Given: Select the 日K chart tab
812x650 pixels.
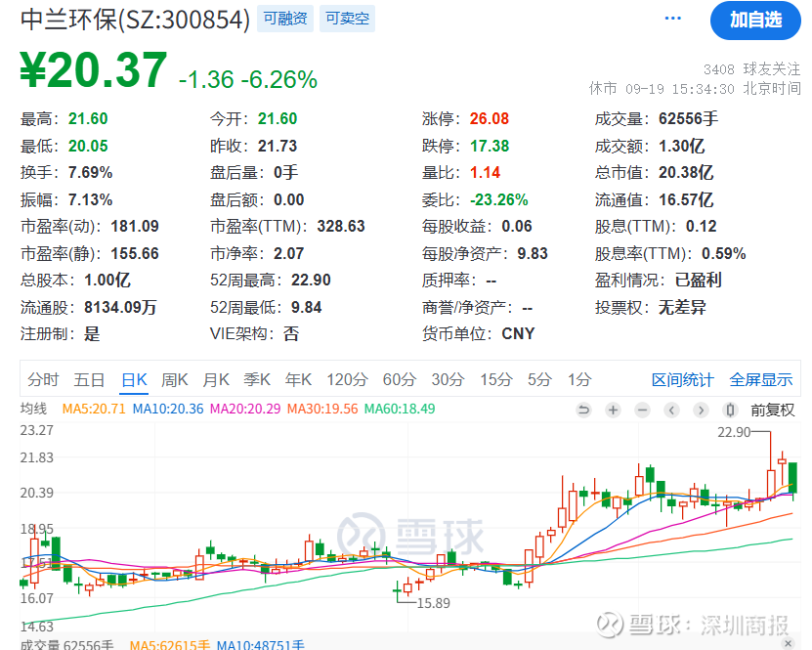Looking at the screenshot, I should 134,379.
